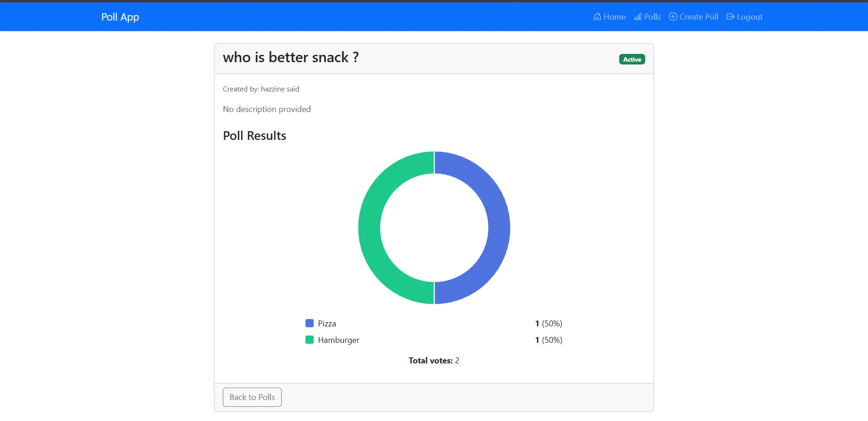Image resolution: width=868 pixels, height=421 pixels.
Task: Click the Create Poll plus icon
Action: click(673, 17)
